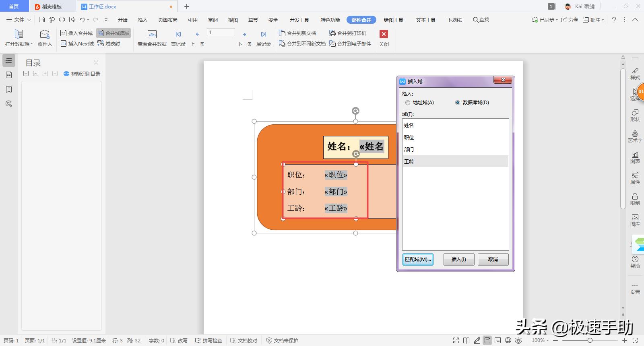Go to previous record (上一条)
Viewport: 644px width, 346px height.
(x=197, y=38)
